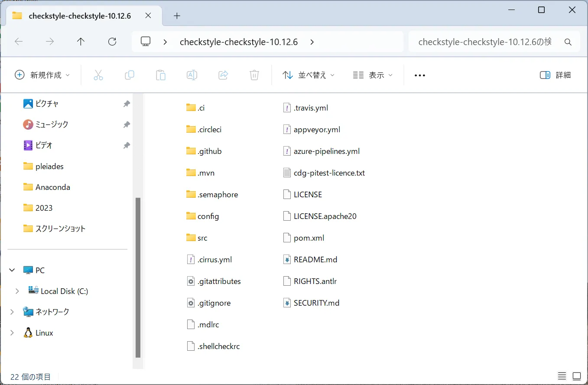Add a new tab
Viewport: 588px width, 385px height.
(177, 16)
